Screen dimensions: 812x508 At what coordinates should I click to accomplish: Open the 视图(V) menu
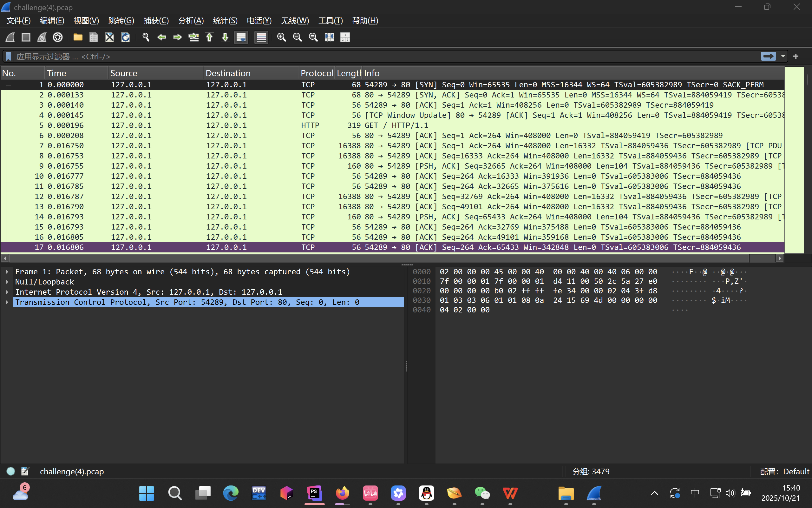(87, 21)
